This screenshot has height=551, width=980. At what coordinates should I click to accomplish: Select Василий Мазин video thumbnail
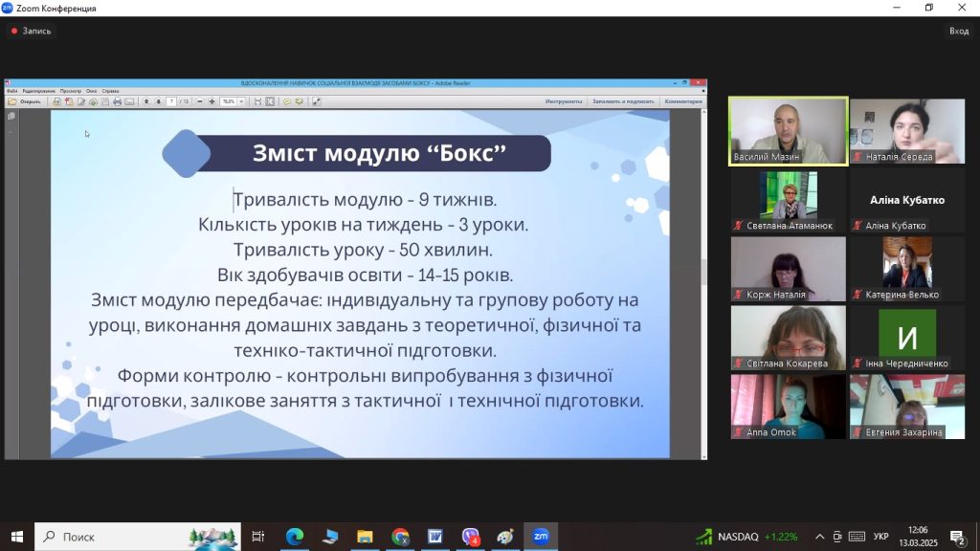click(788, 131)
